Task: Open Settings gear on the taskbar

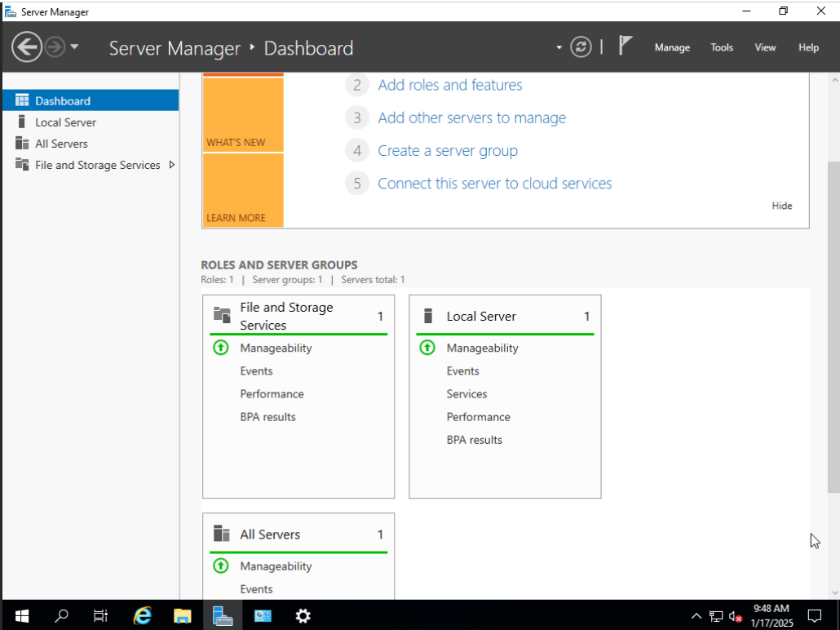Action: click(303, 615)
